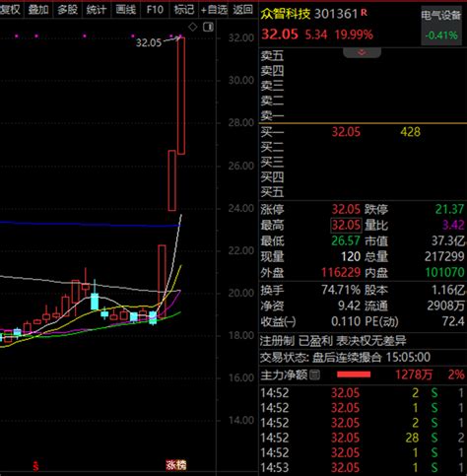Open F10 company info

(155, 10)
